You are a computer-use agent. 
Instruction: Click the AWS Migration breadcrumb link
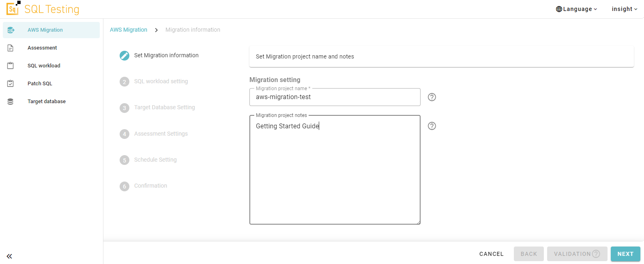pyautogui.click(x=129, y=30)
